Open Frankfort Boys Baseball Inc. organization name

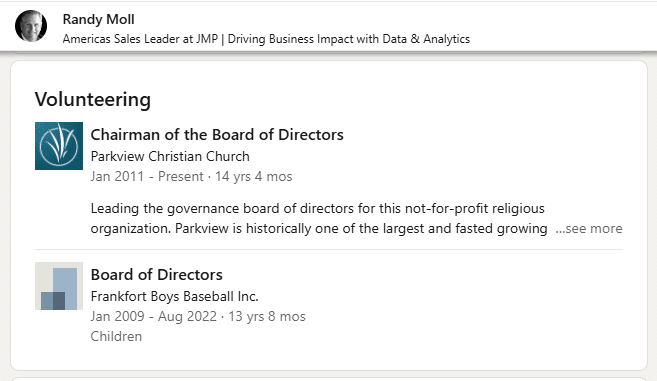pos(174,296)
